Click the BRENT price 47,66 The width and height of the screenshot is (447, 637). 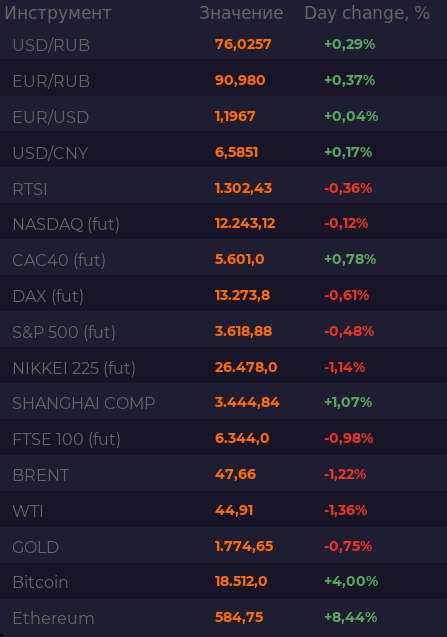pyautogui.click(x=235, y=474)
